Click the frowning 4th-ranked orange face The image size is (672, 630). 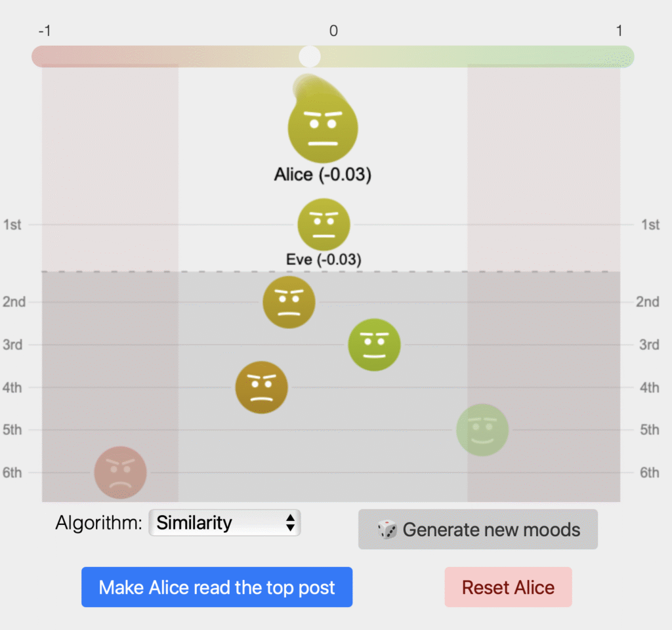262,387
